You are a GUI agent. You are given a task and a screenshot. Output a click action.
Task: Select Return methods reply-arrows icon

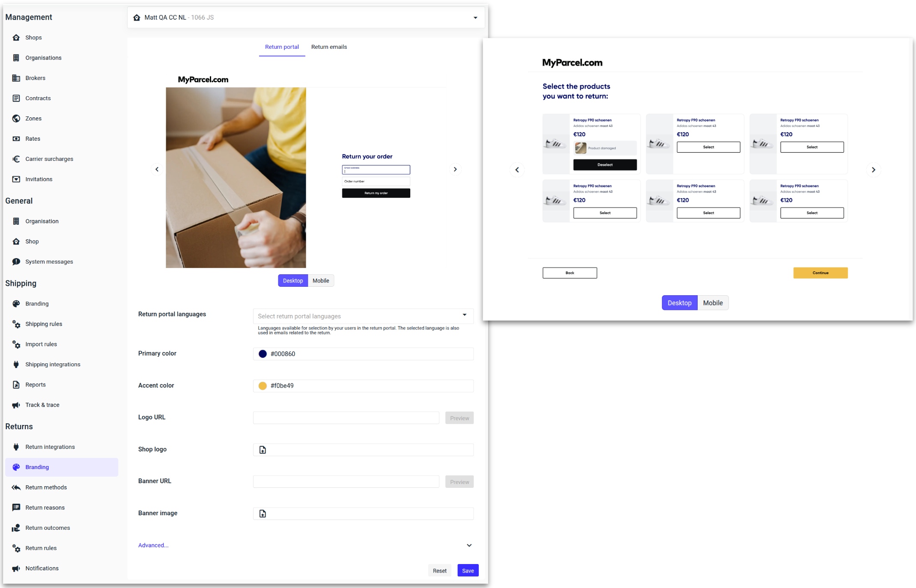tap(16, 487)
